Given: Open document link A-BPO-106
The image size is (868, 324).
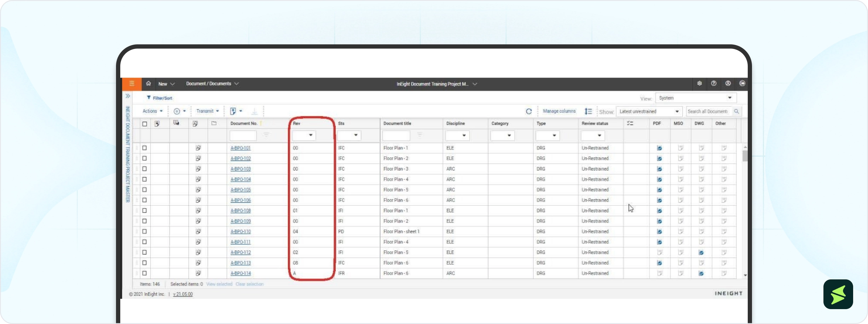Looking at the screenshot, I should point(241,200).
